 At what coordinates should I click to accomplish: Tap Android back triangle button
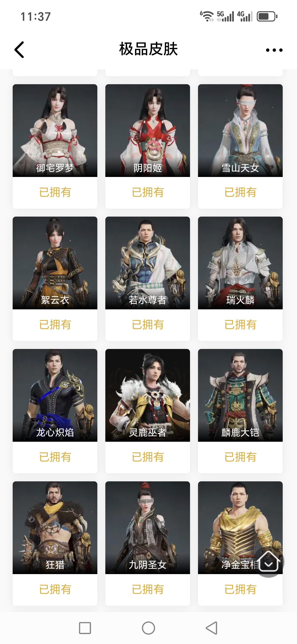[x=212, y=628]
